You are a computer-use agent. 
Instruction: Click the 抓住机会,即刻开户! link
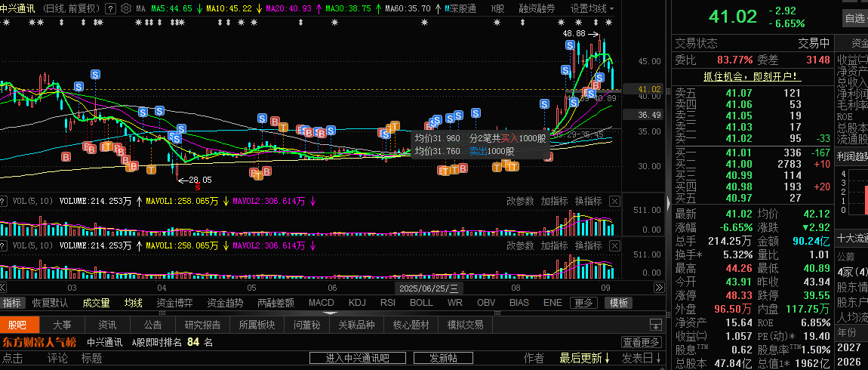coord(752,76)
